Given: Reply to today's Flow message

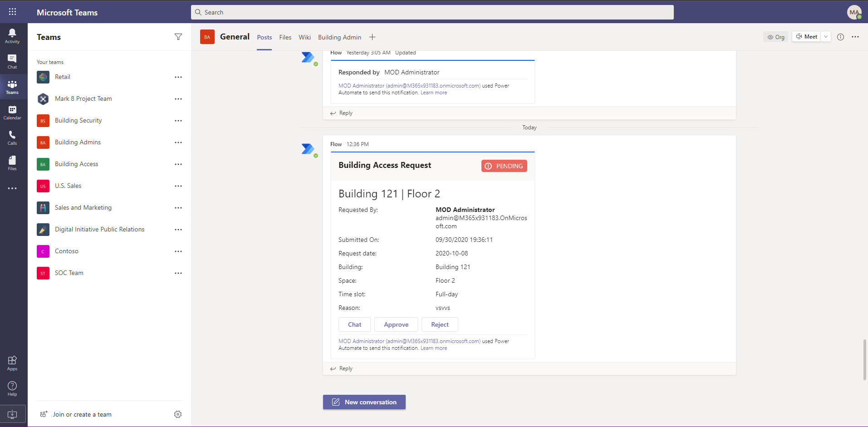Looking at the screenshot, I should tap(341, 368).
